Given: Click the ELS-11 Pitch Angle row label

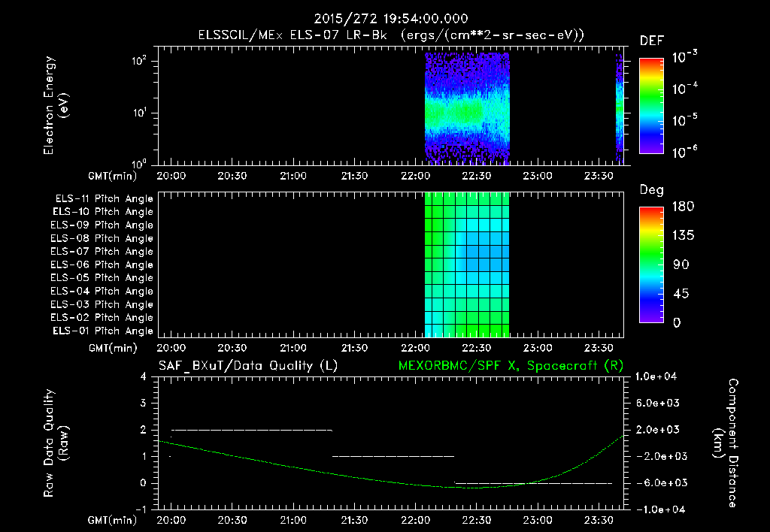Looking at the screenshot, I should tap(104, 199).
